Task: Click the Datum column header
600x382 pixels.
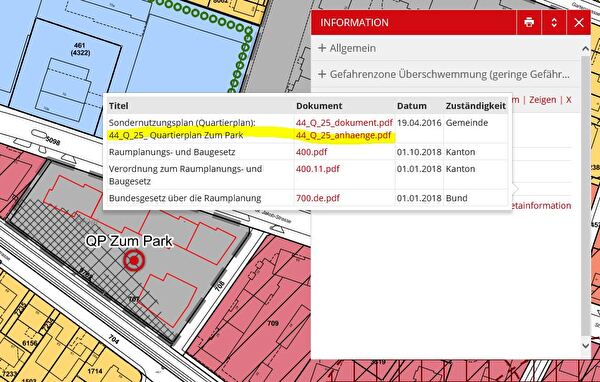Action: pos(412,106)
